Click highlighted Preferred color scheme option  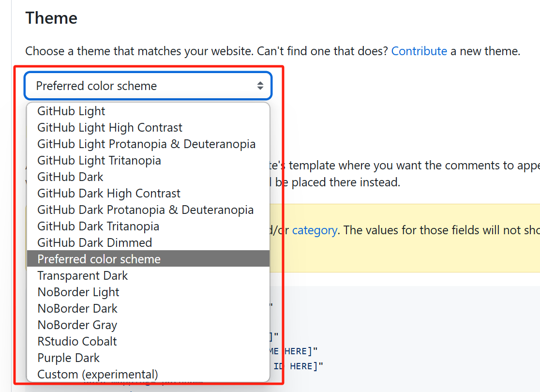tap(99, 259)
